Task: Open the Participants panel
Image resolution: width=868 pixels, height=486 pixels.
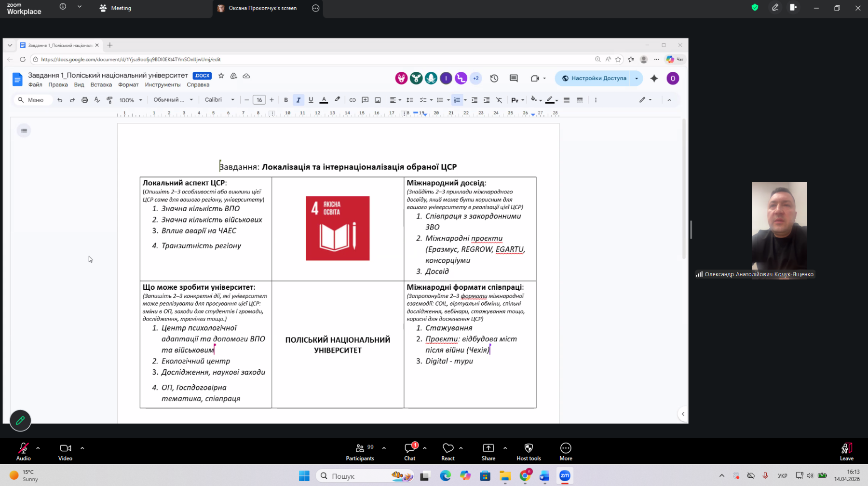Action: (360, 451)
